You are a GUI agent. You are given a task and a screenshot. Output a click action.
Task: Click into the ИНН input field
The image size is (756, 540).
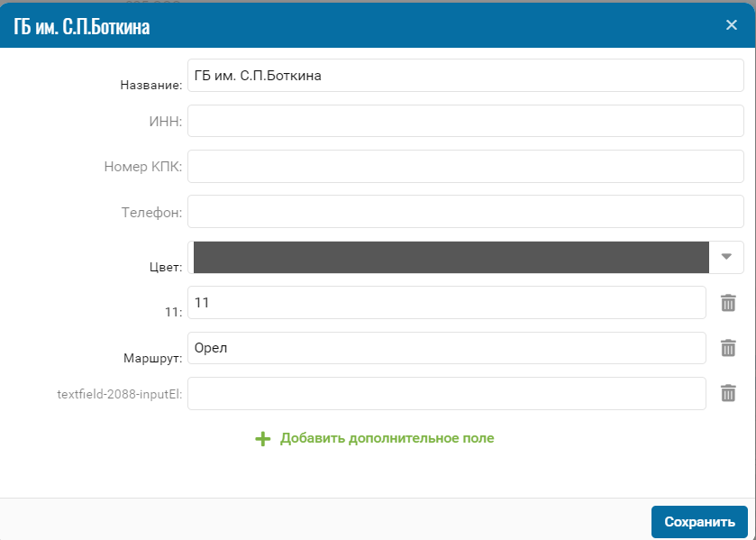(465, 121)
